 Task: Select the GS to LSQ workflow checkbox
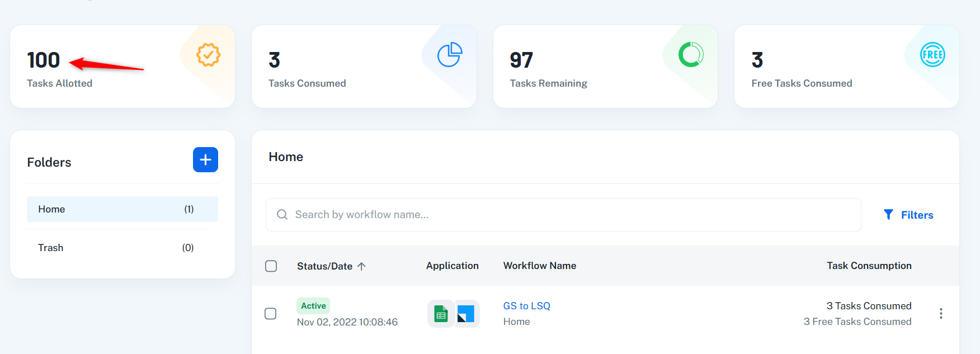coord(271,314)
